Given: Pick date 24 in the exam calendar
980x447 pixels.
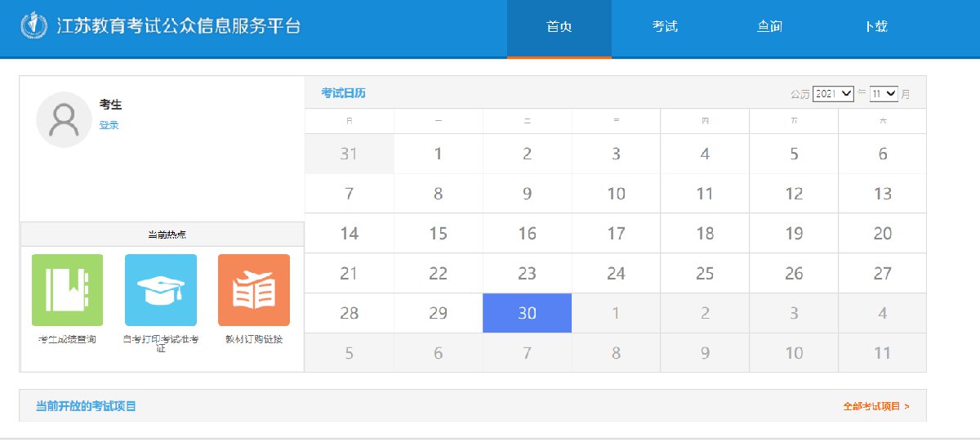Looking at the screenshot, I should click(616, 274).
